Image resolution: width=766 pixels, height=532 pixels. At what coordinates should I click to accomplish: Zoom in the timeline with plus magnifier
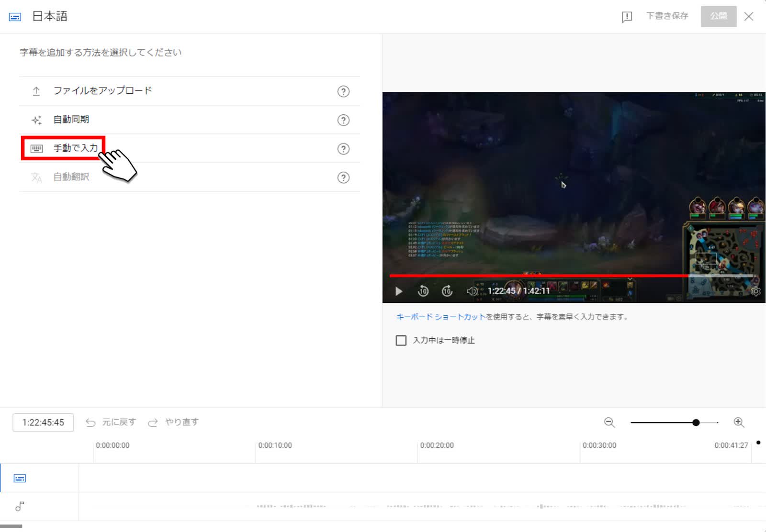pos(739,422)
